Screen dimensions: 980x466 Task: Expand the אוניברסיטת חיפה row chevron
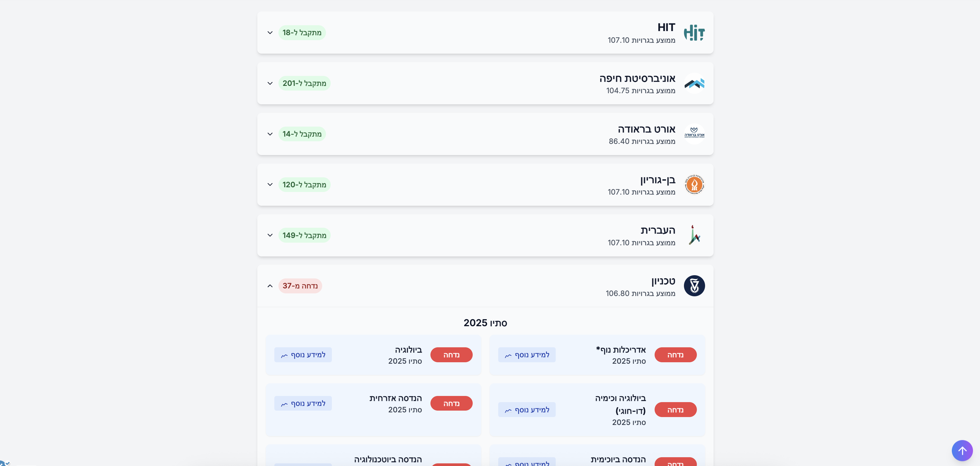pyautogui.click(x=270, y=83)
